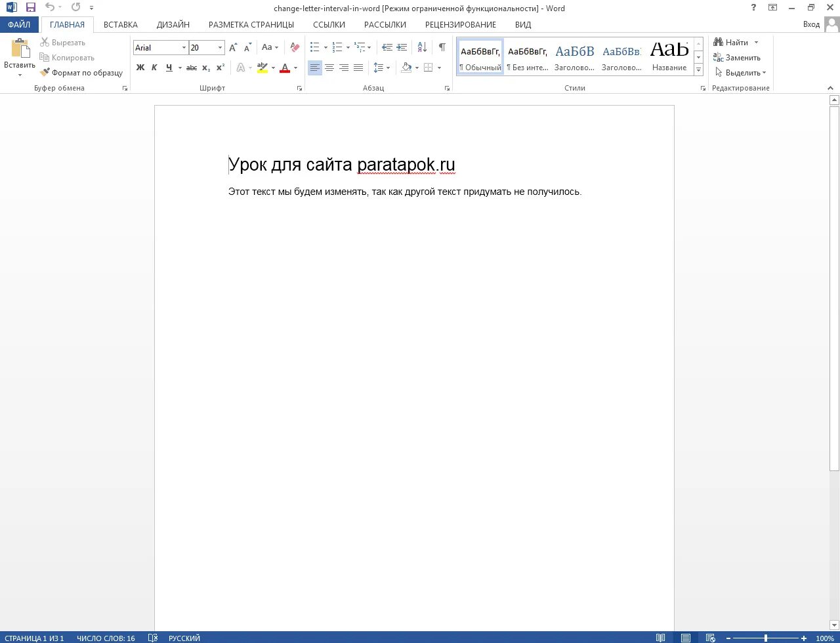This screenshot has height=643, width=840.
Task: Click the multilevel list icon
Action: click(359, 47)
